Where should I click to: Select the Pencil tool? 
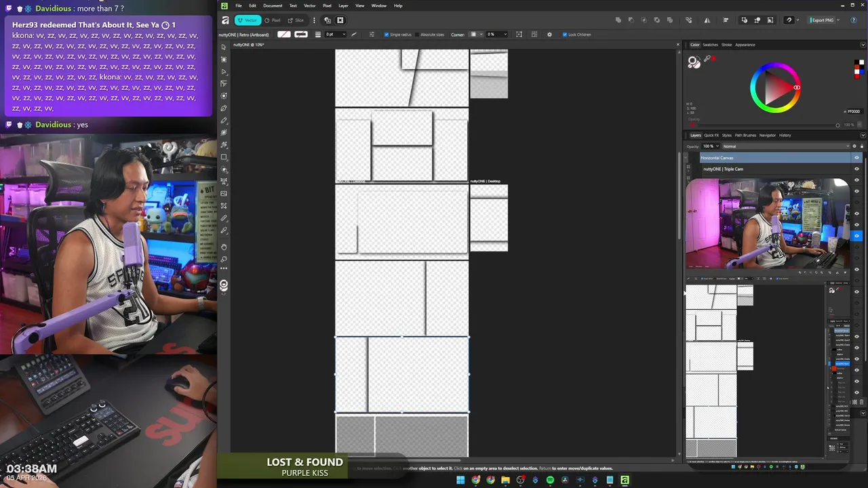224,121
